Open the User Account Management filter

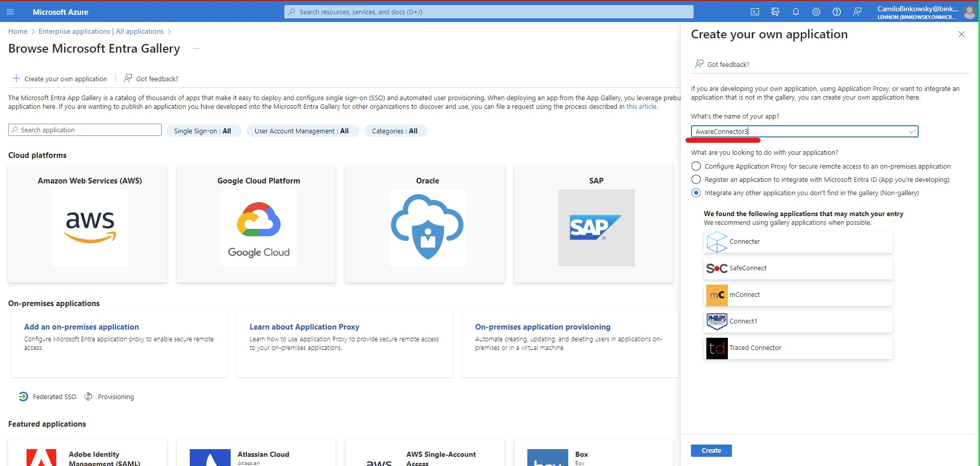coord(302,131)
